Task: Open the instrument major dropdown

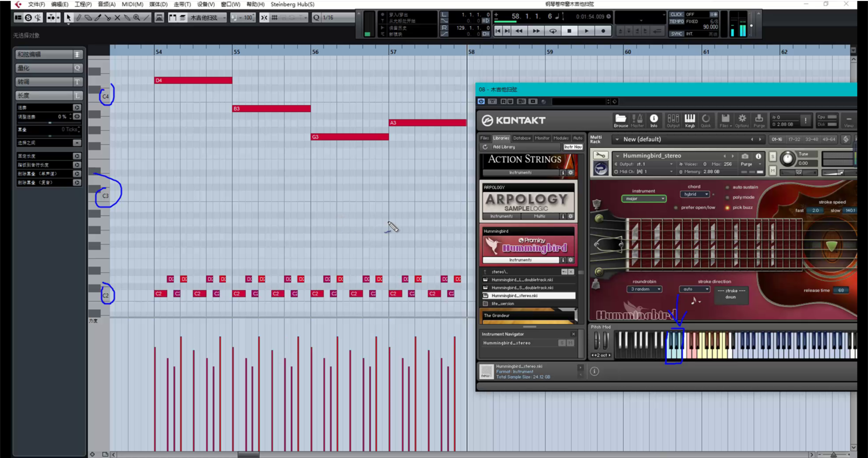Action: coord(644,199)
